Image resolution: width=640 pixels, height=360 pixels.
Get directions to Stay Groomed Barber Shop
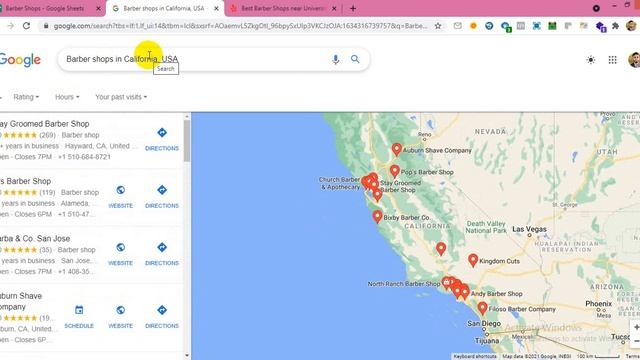[162, 140]
